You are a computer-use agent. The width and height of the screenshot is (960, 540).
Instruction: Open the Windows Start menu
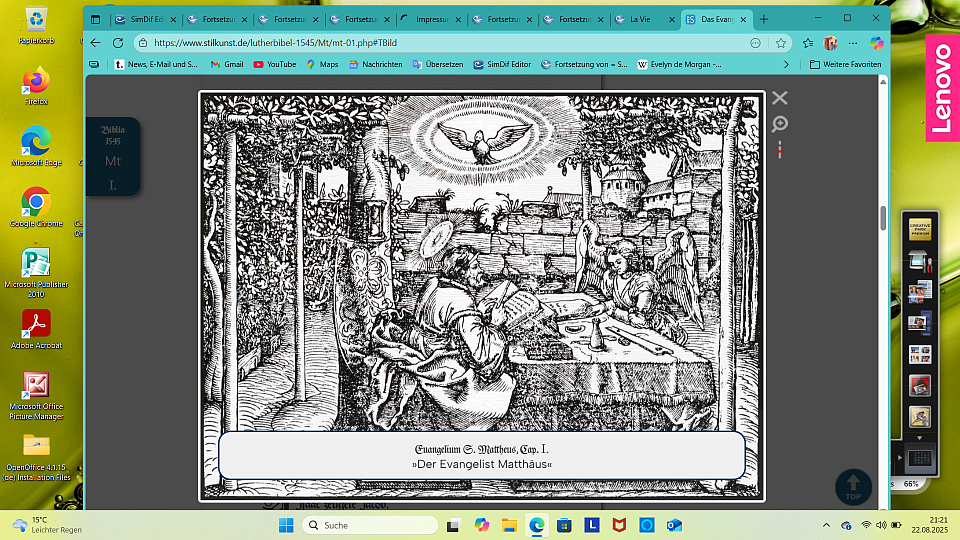(286, 525)
